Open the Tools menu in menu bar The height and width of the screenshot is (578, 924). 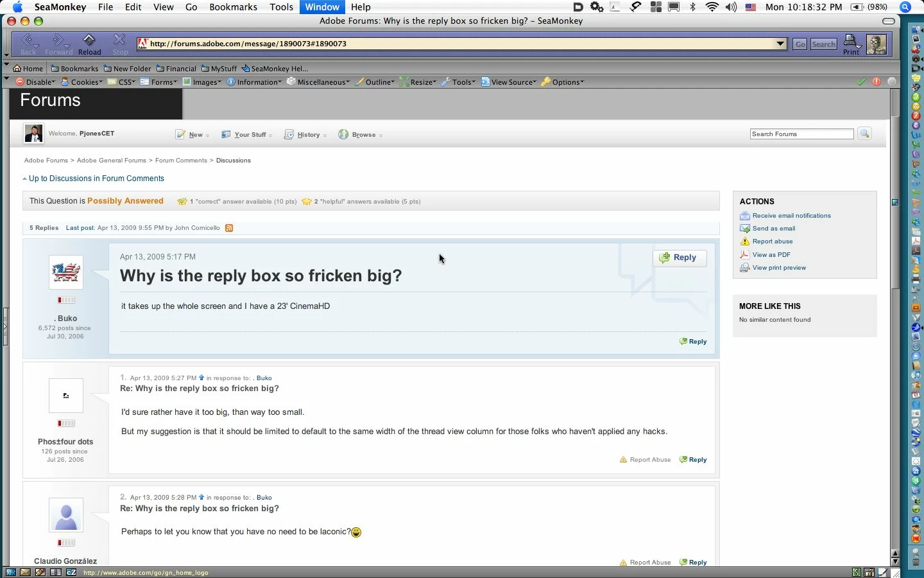281,7
